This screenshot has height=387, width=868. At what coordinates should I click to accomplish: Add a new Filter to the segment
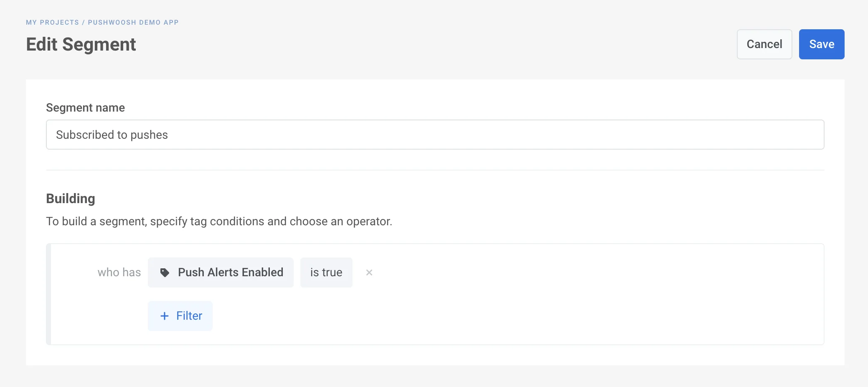(180, 316)
